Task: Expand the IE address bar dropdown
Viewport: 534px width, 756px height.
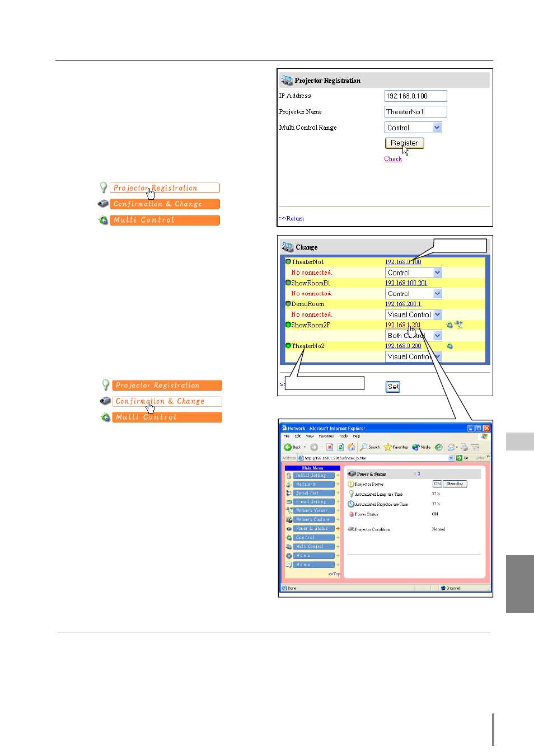Action: (x=451, y=458)
